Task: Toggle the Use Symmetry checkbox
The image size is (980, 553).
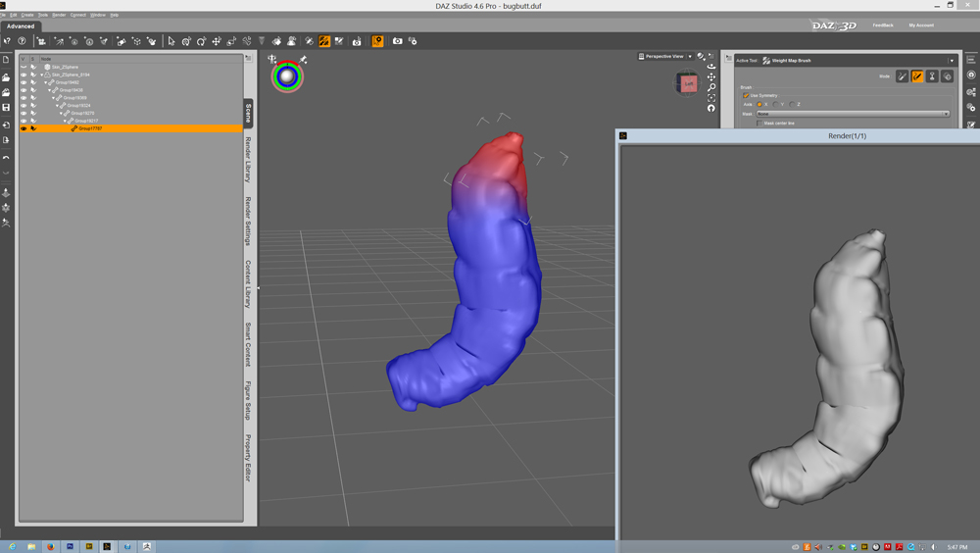Action: [746, 96]
